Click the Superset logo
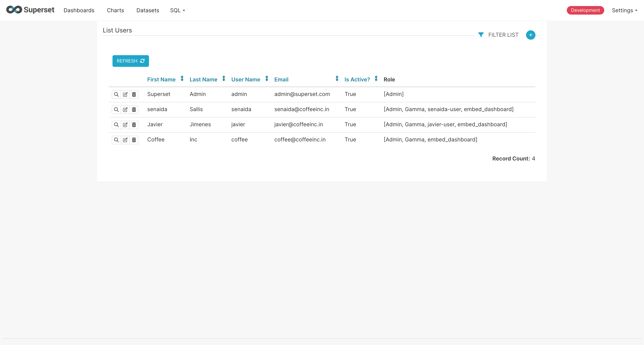Viewport: 644px width, 345px height. point(30,10)
